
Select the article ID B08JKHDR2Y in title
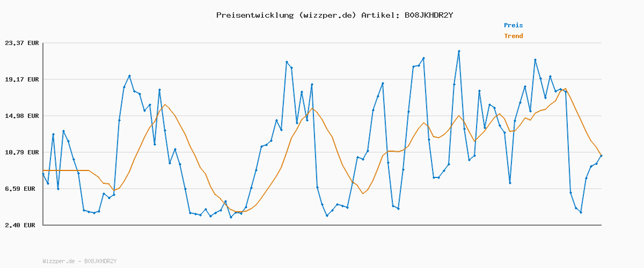click(x=427, y=15)
